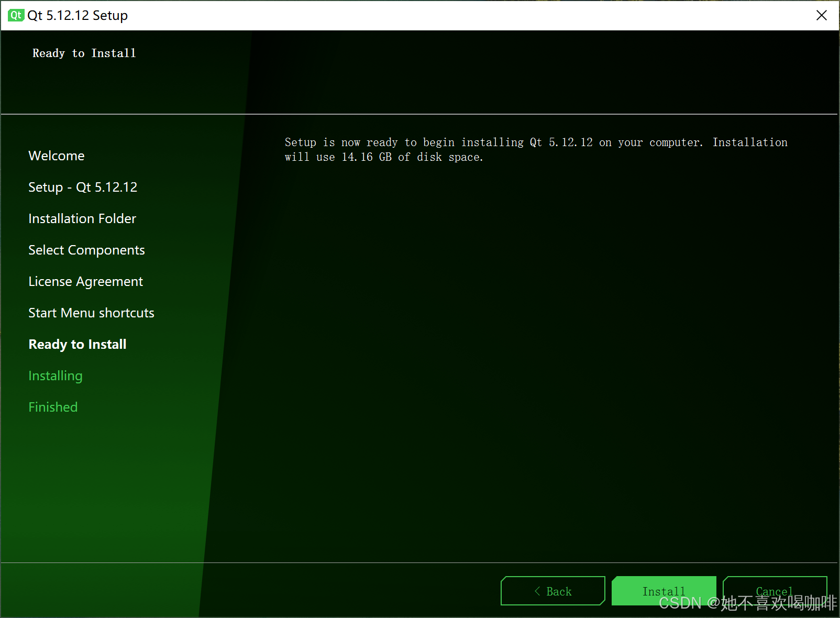This screenshot has height=618, width=840.
Task: Select the Installing step in sidebar
Action: pos(56,376)
